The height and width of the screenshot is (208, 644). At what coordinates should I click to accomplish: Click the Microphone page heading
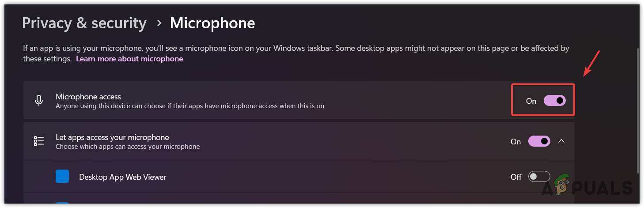point(212,23)
